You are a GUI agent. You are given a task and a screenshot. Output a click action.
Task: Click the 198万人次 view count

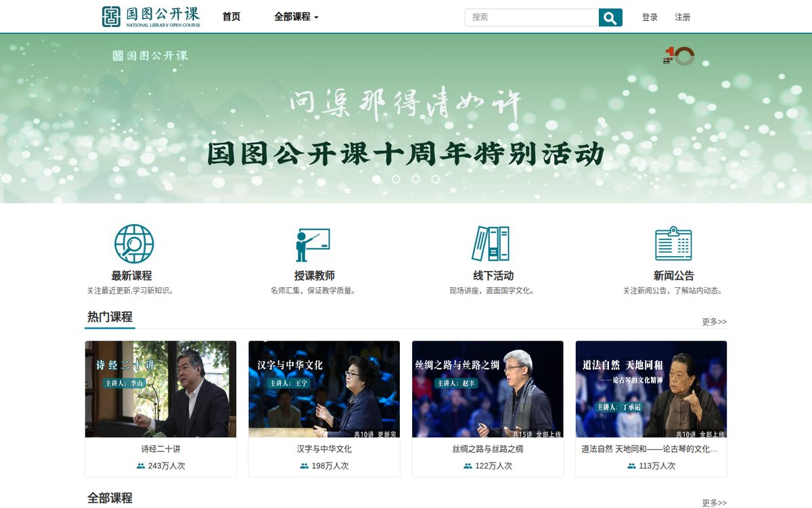[x=330, y=466]
